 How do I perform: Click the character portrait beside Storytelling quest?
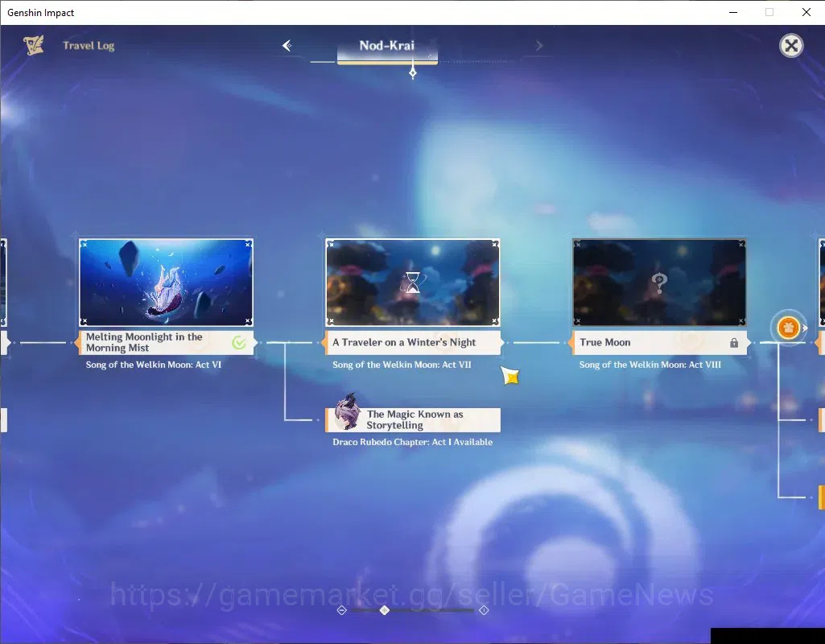pos(347,411)
